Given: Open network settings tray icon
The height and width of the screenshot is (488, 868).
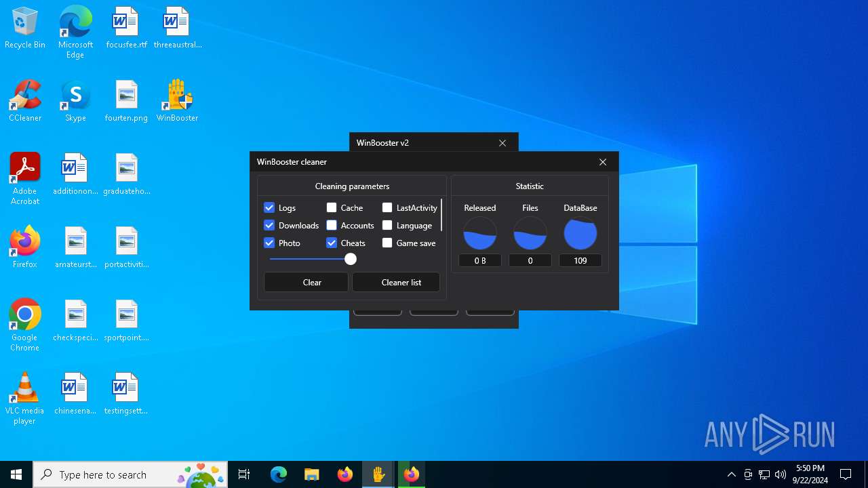Looking at the screenshot, I should [764, 474].
